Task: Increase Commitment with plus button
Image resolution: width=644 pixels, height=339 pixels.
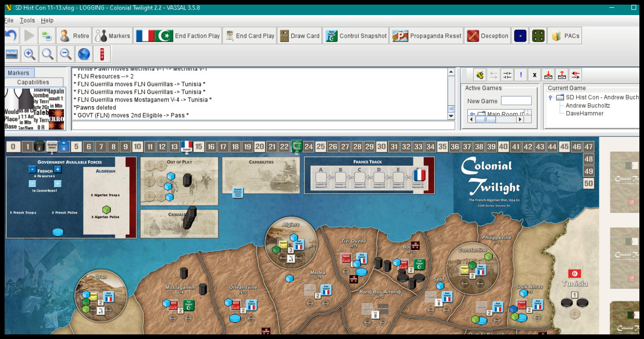Action: tap(57, 184)
